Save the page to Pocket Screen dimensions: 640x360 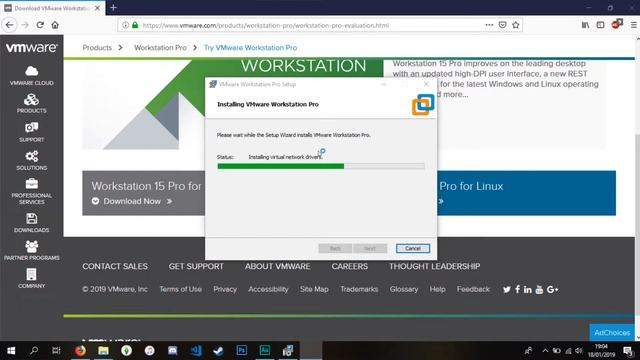click(502, 25)
